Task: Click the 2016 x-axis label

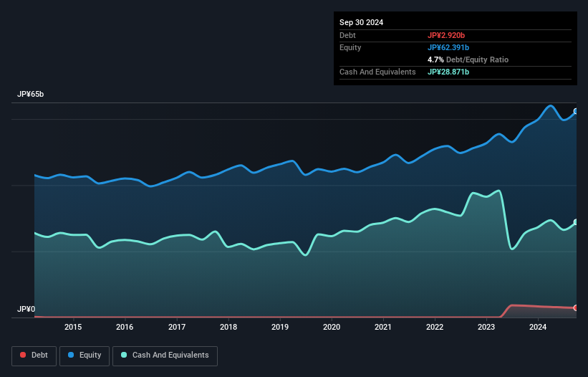Action: tap(125, 327)
